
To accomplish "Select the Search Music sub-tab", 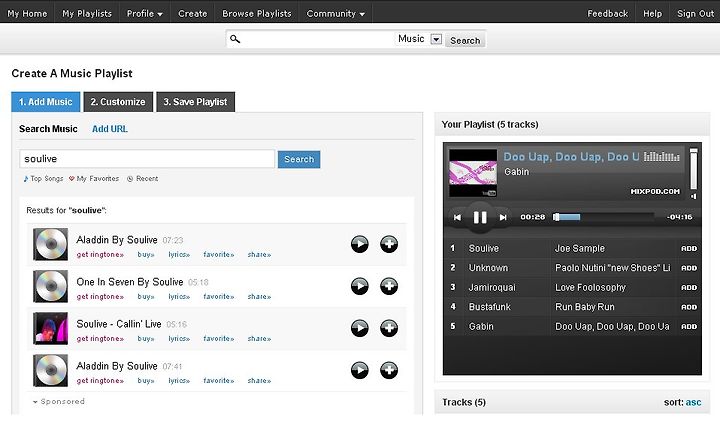I will tap(48, 129).
